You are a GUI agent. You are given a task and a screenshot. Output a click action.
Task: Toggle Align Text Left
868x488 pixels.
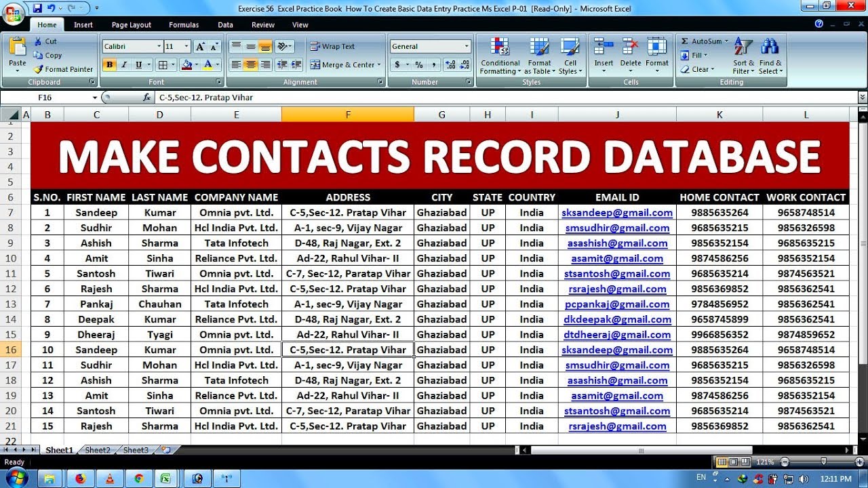(x=236, y=65)
